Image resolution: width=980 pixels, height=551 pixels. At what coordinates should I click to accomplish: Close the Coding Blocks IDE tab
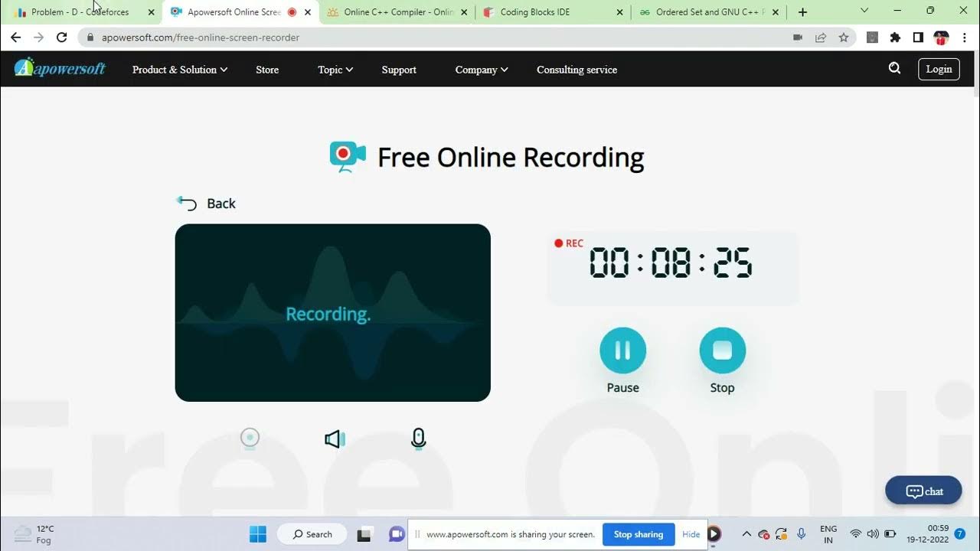[619, 12]
